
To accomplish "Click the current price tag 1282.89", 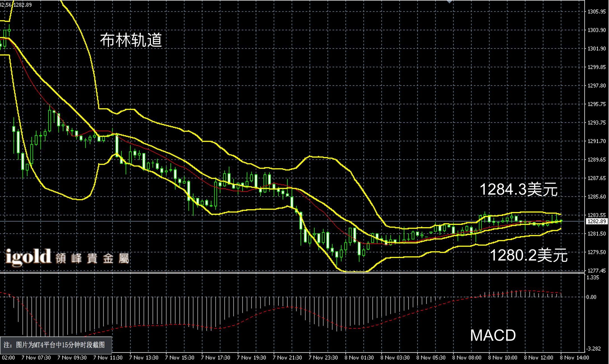I will [597, 221].
